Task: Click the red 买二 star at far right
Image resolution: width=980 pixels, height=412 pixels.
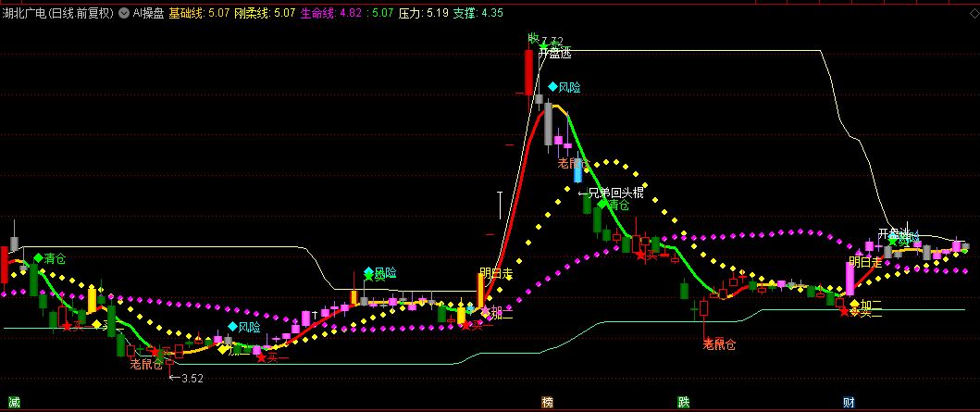Action: 845,311
